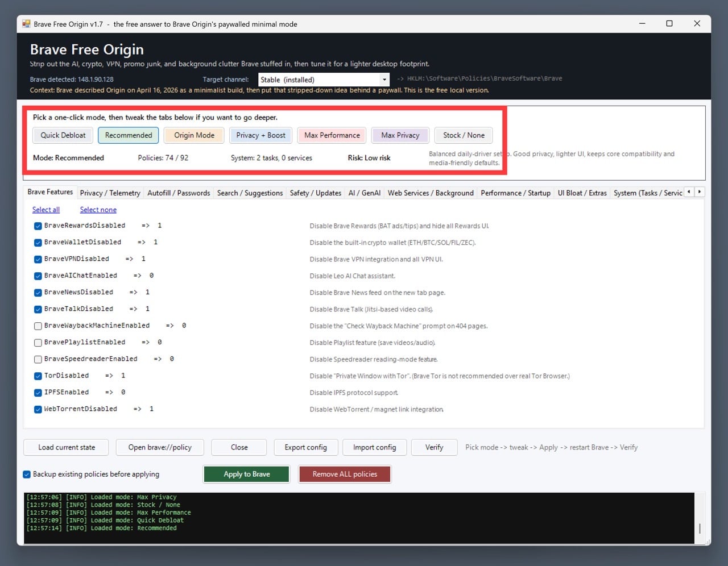This screenshot has width=728, height=566.
Task: Check the BravePlaylistEnabled policy box
Action: pyautogui.click(x=38, y=343)
